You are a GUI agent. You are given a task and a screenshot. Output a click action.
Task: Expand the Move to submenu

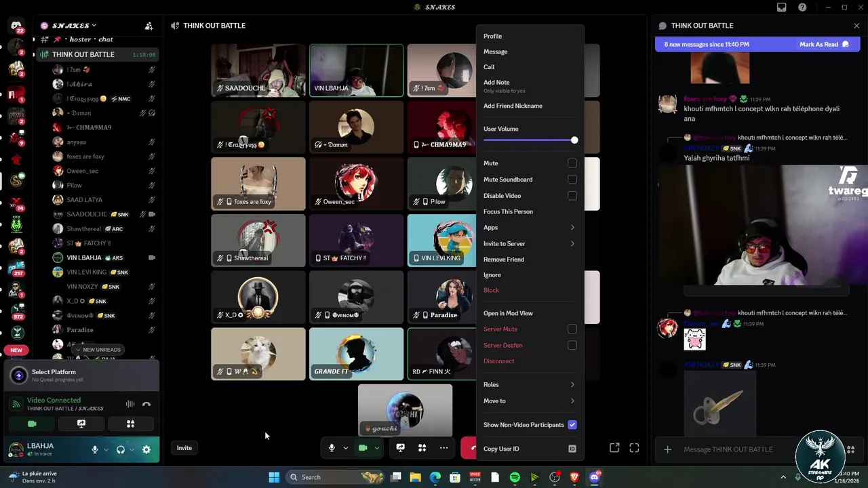530,401
